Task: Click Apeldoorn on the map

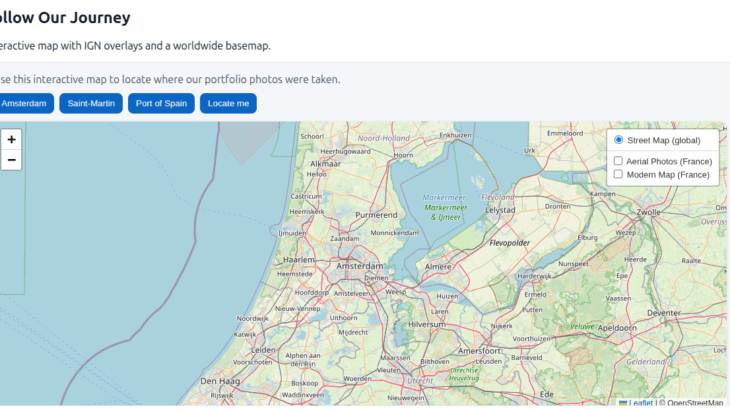Action: click(617, 327)
